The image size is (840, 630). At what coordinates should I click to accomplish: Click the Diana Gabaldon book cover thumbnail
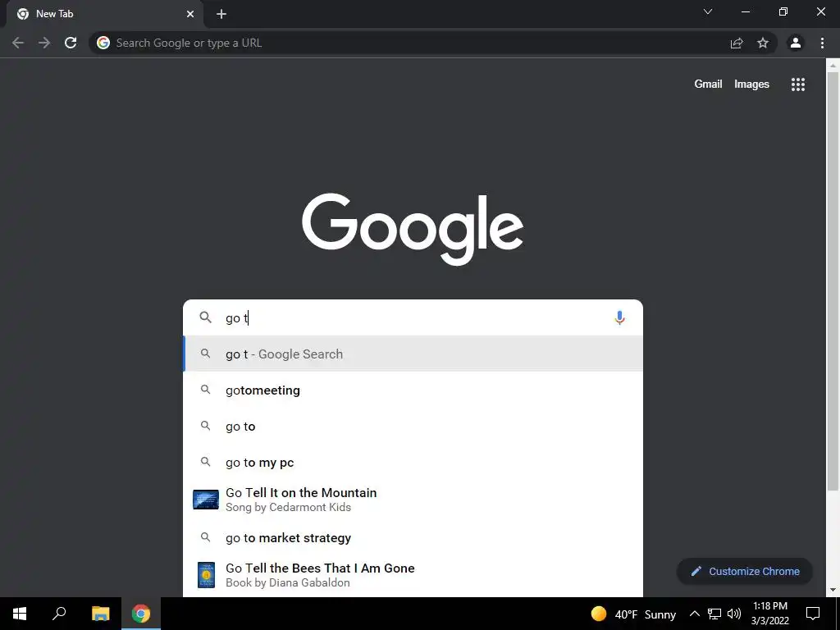click(206, 575)
